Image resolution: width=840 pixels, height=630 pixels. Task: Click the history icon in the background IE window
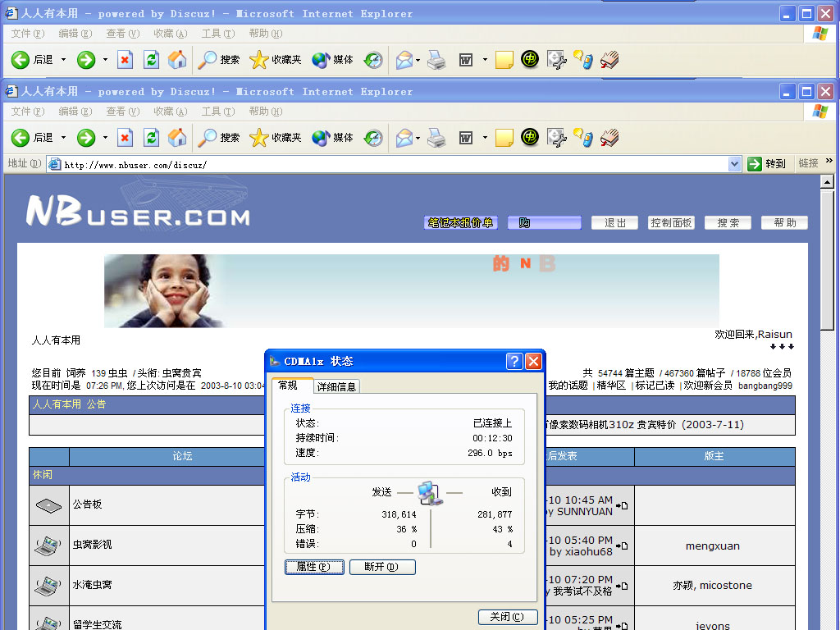pos(373,59)
